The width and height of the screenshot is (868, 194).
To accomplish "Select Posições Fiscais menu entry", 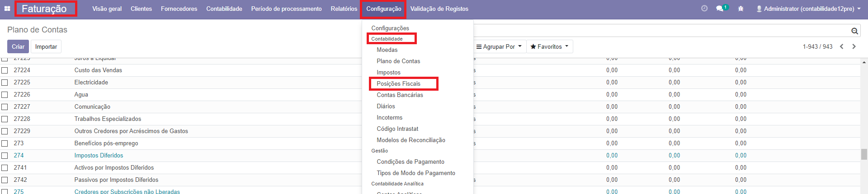I will point(398,83).
